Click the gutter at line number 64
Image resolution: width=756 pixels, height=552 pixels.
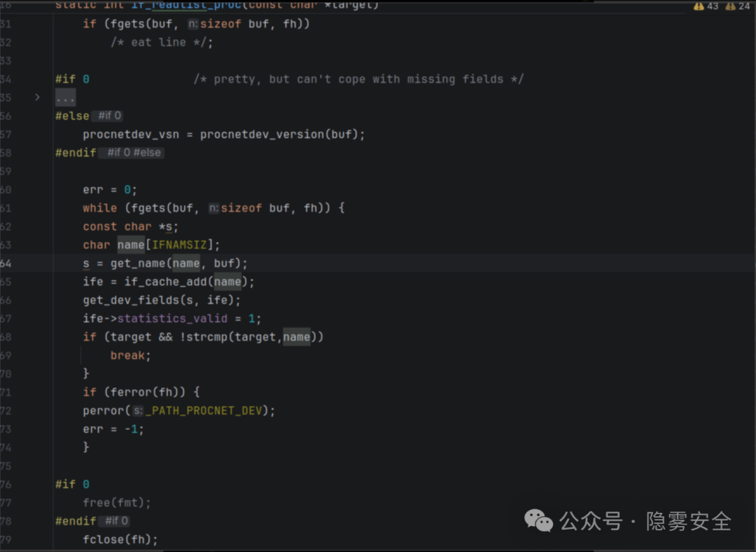click(x=6, y=263)
